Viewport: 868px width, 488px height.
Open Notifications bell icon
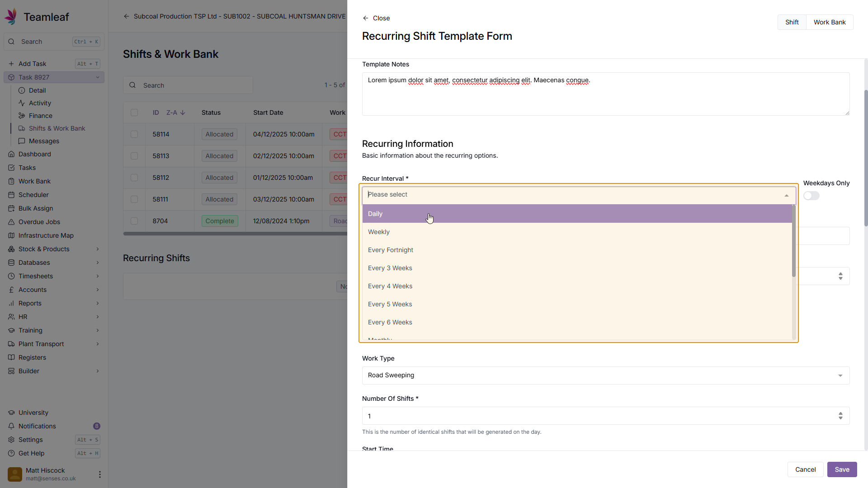(11, 426)
